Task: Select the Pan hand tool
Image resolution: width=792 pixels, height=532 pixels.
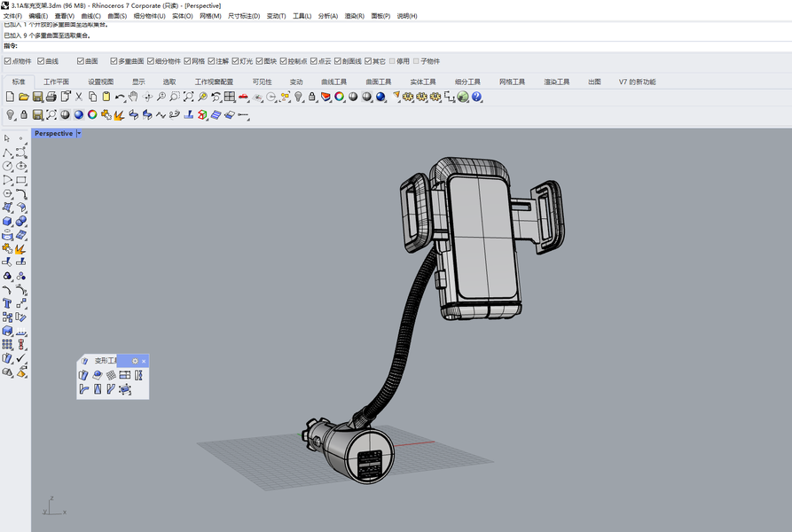Action: coord(133,97)
